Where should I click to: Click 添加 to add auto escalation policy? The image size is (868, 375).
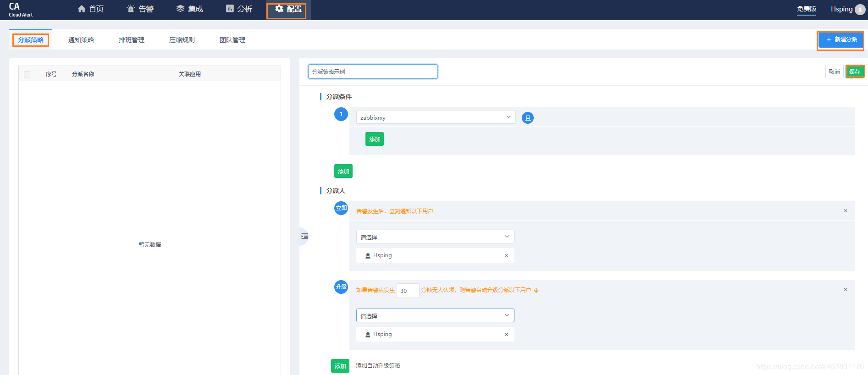pyautogui.click(x=340, y=366)
